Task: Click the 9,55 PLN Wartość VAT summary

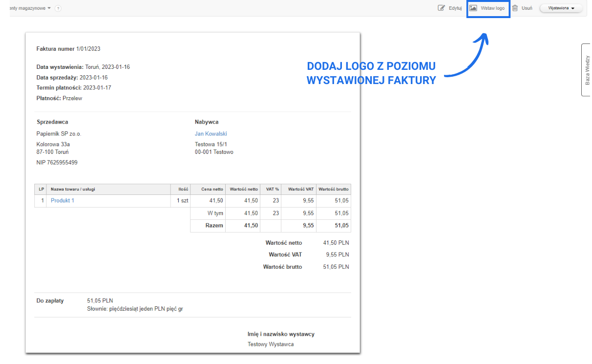Action: pyautogui.click(x=338, y=255)
